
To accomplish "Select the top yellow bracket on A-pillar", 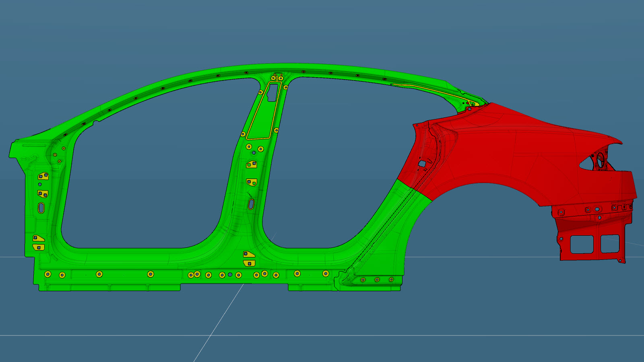I will click(x=43, y=176).
